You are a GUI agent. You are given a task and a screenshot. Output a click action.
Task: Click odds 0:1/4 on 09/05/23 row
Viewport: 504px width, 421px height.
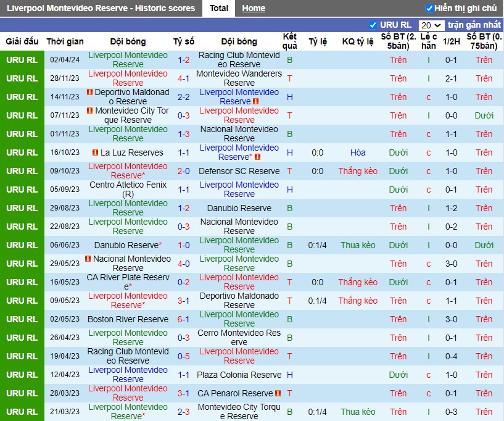[x=317, y=301]
